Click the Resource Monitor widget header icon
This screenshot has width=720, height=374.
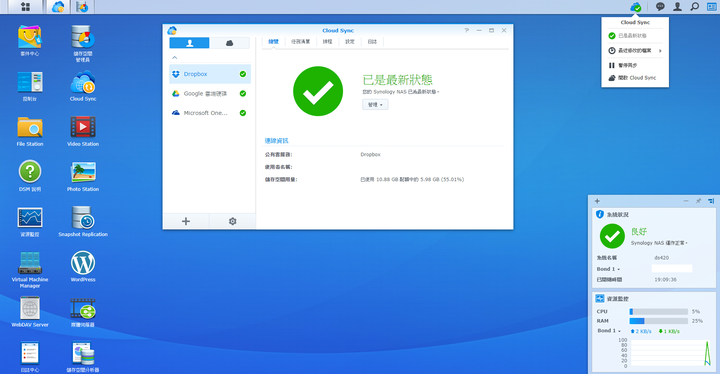pyautogui.click(x=600, y=299)
